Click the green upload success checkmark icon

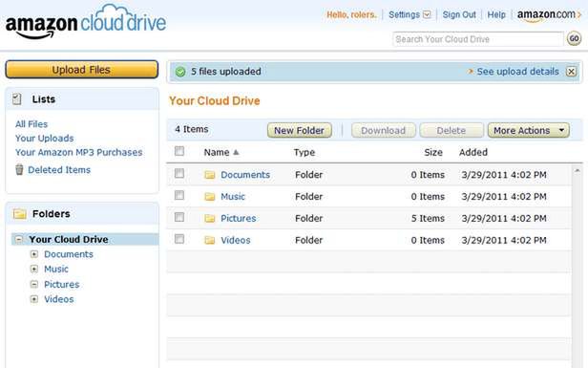[x=180, y=72]
